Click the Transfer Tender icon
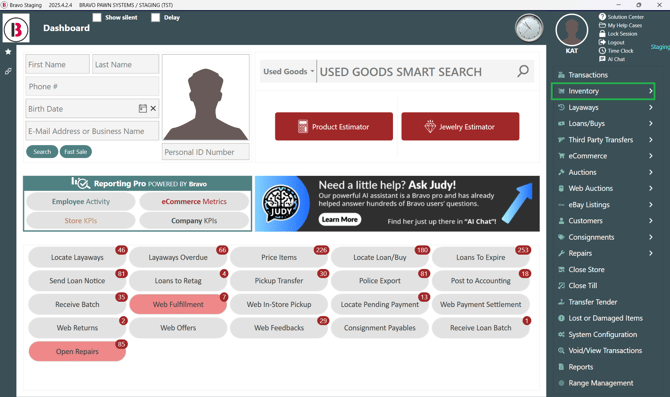Screen dimensions: 670x397 [561, 302]
